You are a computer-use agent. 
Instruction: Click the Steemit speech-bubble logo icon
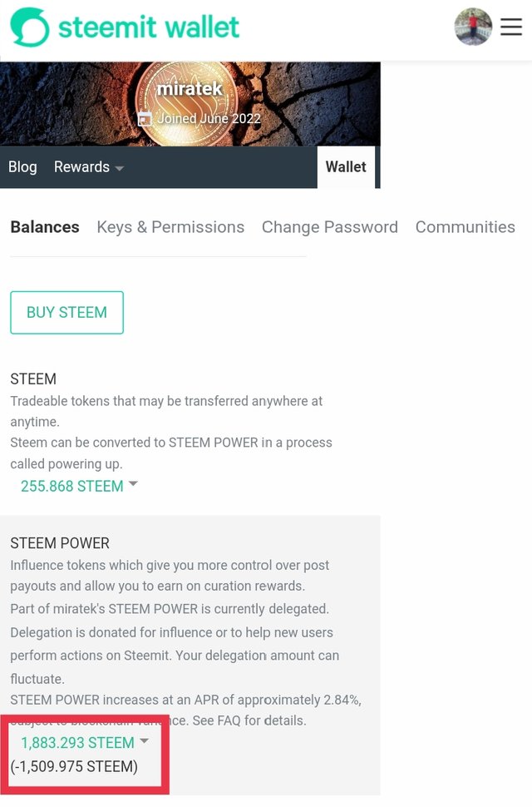click(x=29, y=27)
